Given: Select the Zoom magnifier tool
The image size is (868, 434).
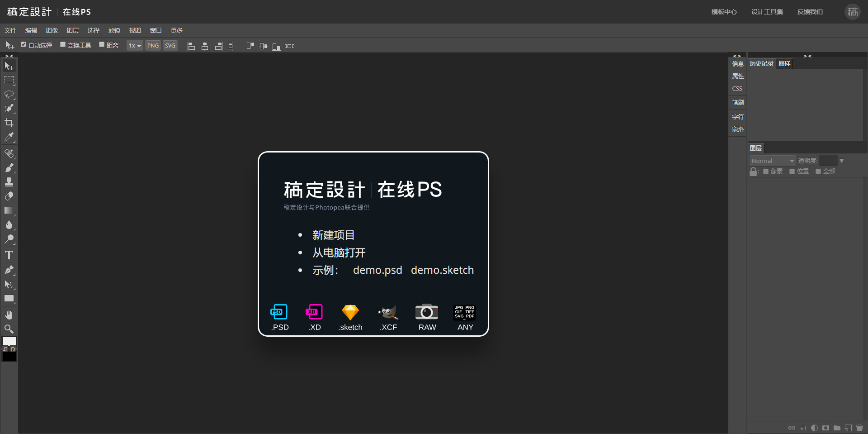Looking at the screenshot, I should 9,329.
